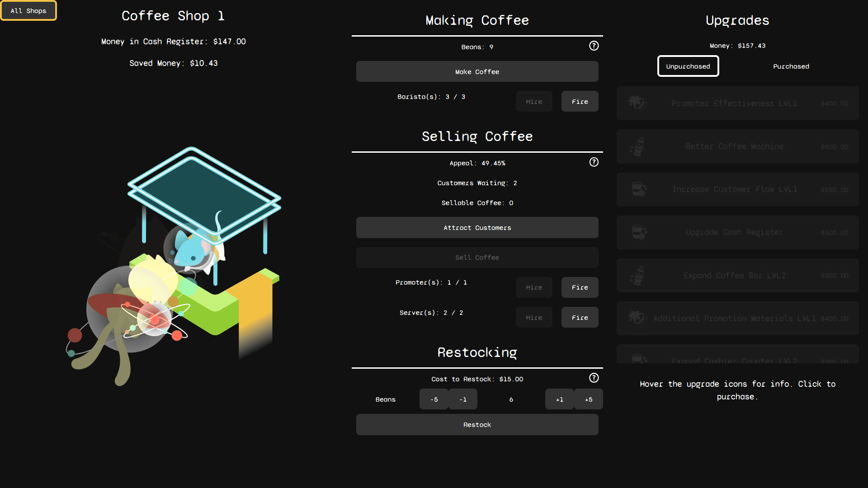Screen dimensions: 868x488
Task: Click the Making Coffee help icon
Action: pos(594,46)
